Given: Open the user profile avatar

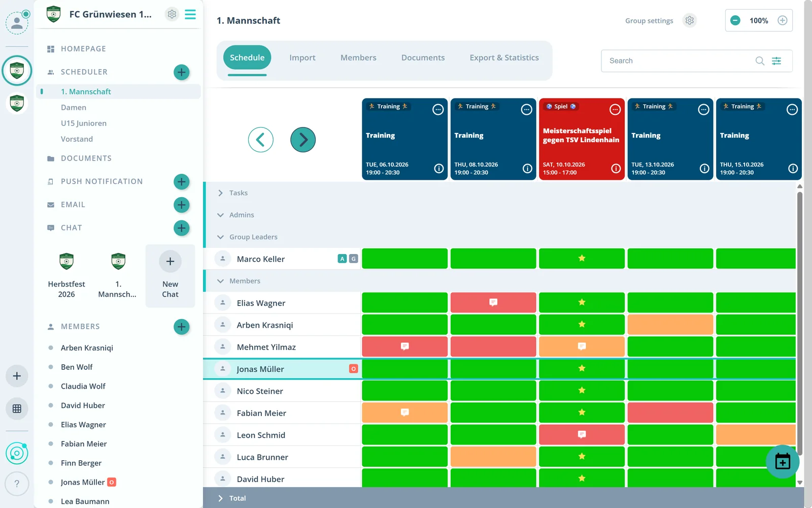Looking at the screenshot, I should tap(17, 22).
